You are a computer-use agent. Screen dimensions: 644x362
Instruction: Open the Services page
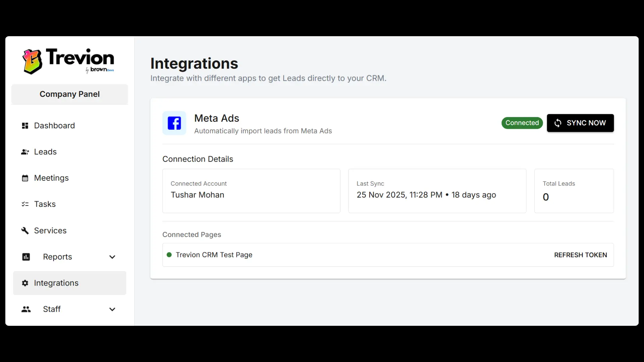tap(70, 231)
